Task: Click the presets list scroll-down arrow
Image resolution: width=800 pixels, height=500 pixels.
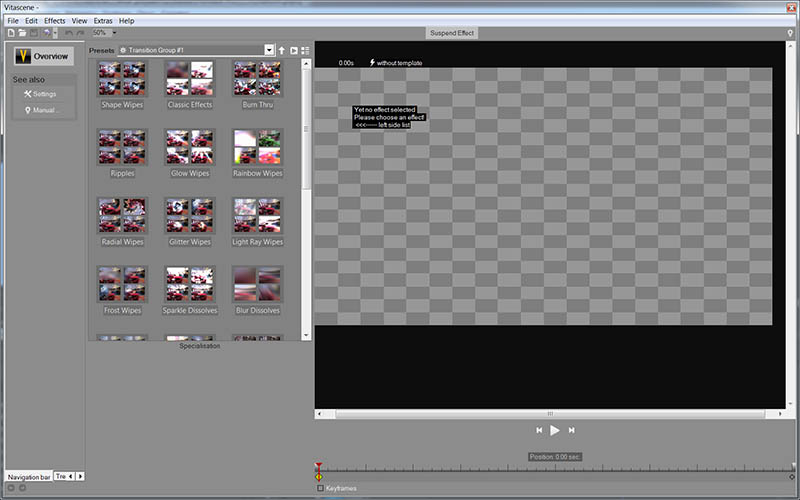Action: coord(306,336)
